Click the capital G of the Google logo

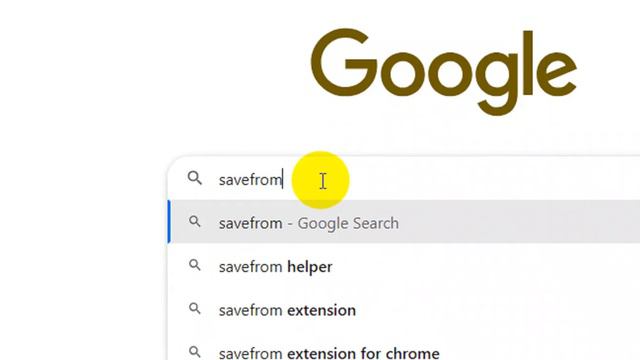pyautogui.click(x=344, y=62)
